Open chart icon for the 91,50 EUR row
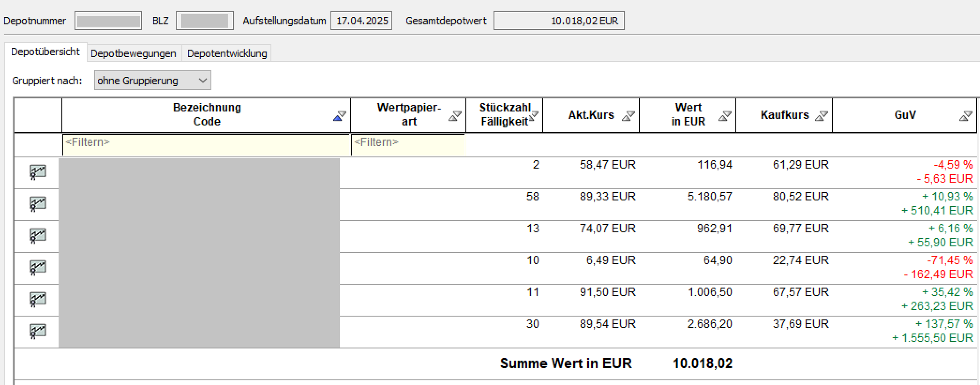 [x=37, y=299]
